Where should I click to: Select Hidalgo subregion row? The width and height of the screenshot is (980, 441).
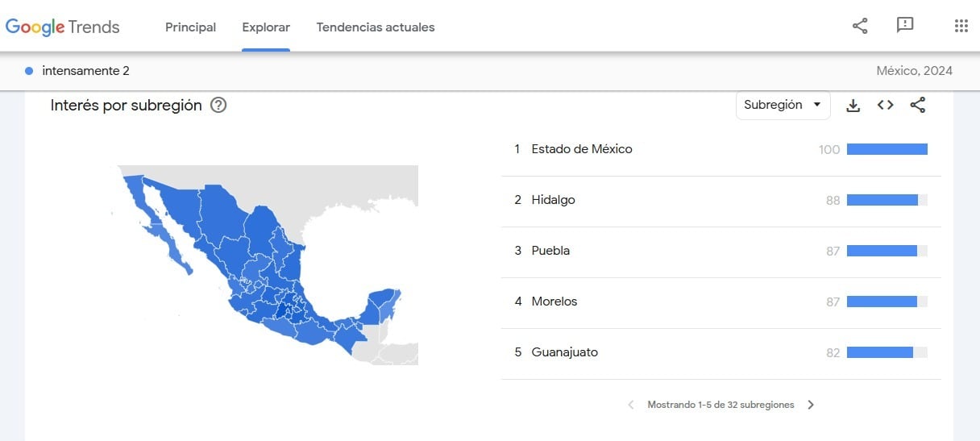(x=720, y=200)
